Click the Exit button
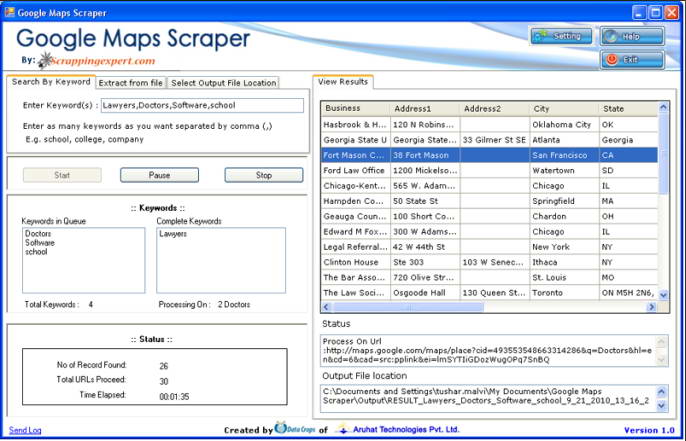Image resolution: width=686 pixels, height=441 pixels. [x=632, y=60]
